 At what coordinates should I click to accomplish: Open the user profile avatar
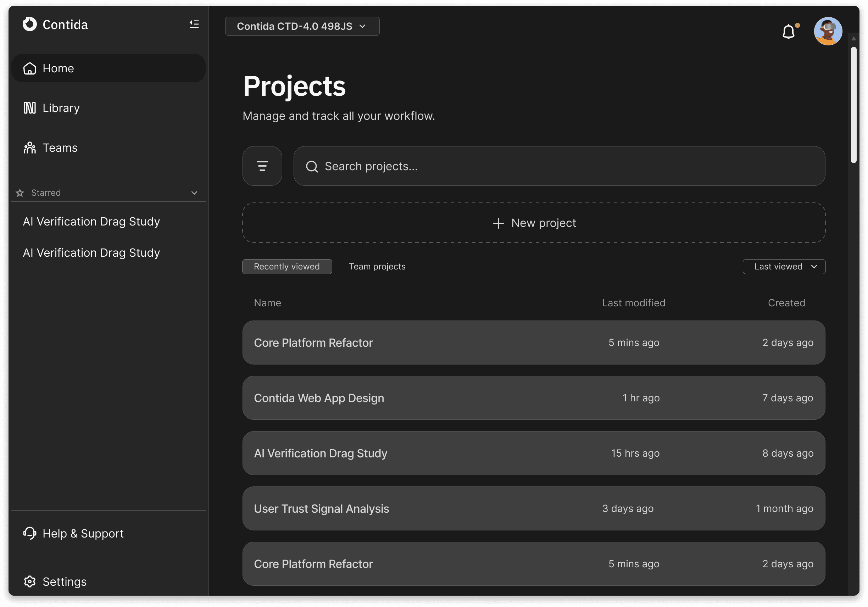[828, 31]
